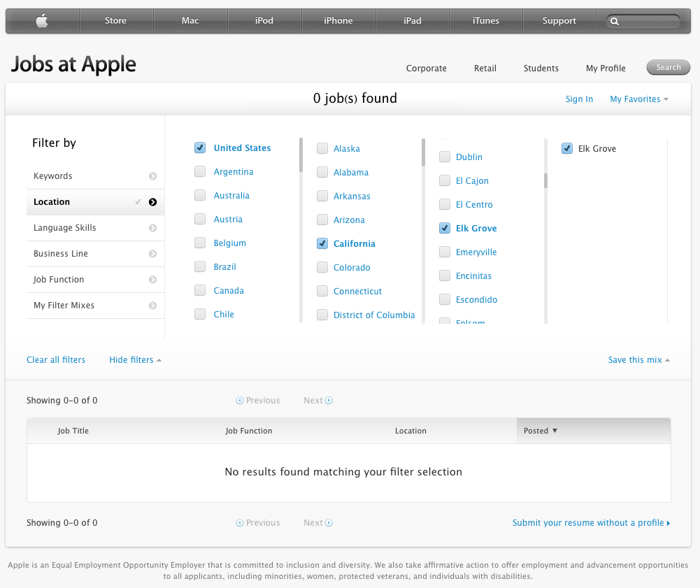Expand the Save this mix option
The height and width of the screenshot is (588, 700).
pos(639,360)
